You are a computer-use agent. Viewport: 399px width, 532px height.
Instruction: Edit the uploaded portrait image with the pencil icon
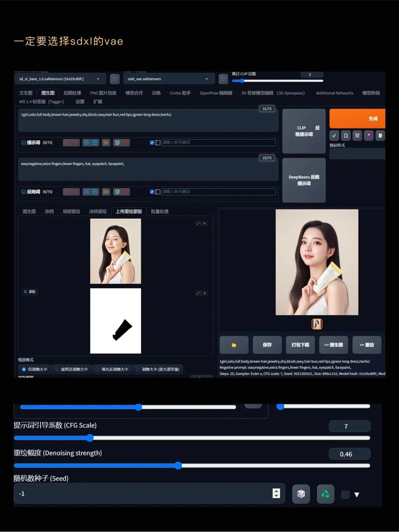click(x=198, y=223)
